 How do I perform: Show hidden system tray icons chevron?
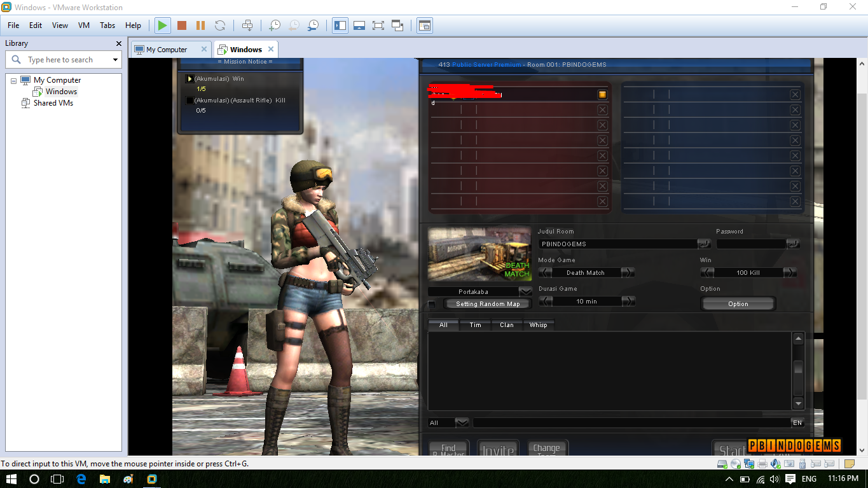(x=729, y=478)
